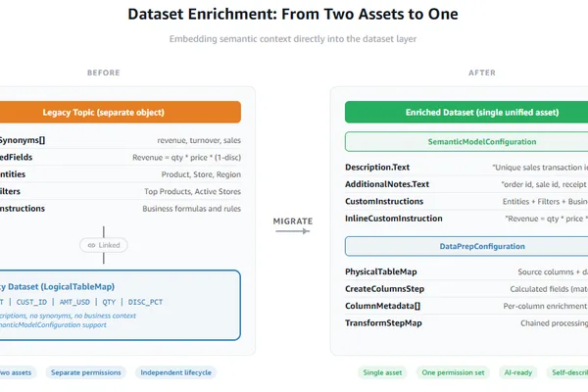Click the CreateColumnsStep field label
588x392 pixels.
click(x=384, y=289)
